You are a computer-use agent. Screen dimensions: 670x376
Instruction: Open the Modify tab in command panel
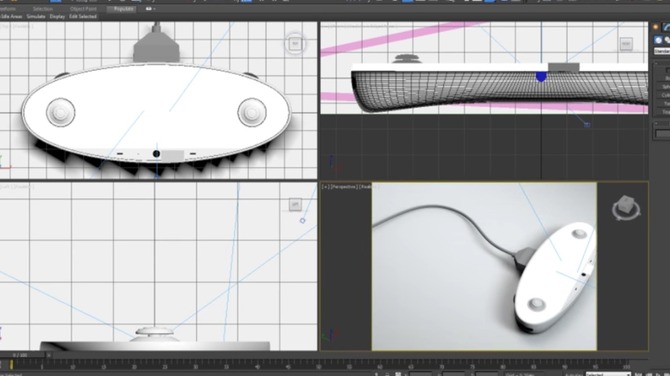667,27
